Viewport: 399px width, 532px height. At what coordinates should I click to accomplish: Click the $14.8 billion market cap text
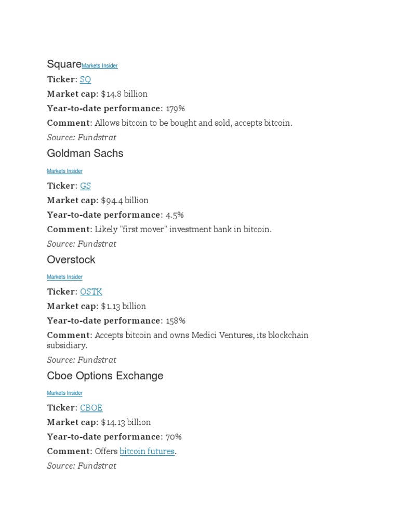pos(124,94)
